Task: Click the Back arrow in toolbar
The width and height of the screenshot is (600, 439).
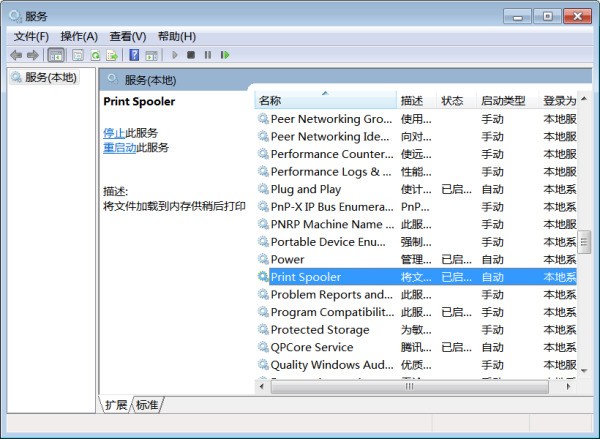Action: (16, 55)
